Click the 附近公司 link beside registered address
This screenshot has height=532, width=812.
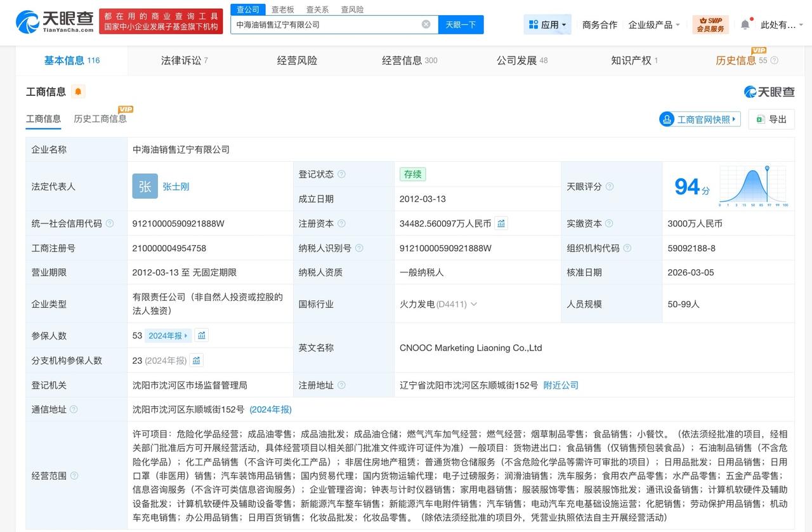coord(560,385)
